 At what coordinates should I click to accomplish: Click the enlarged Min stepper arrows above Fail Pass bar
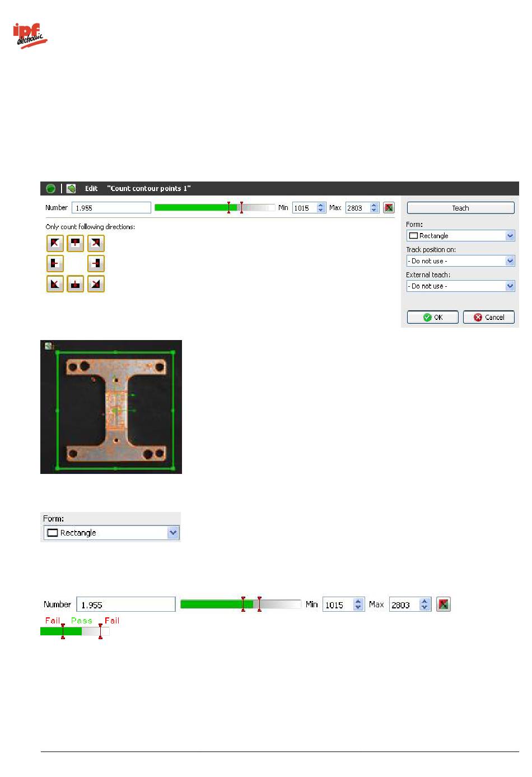[359, 604]
